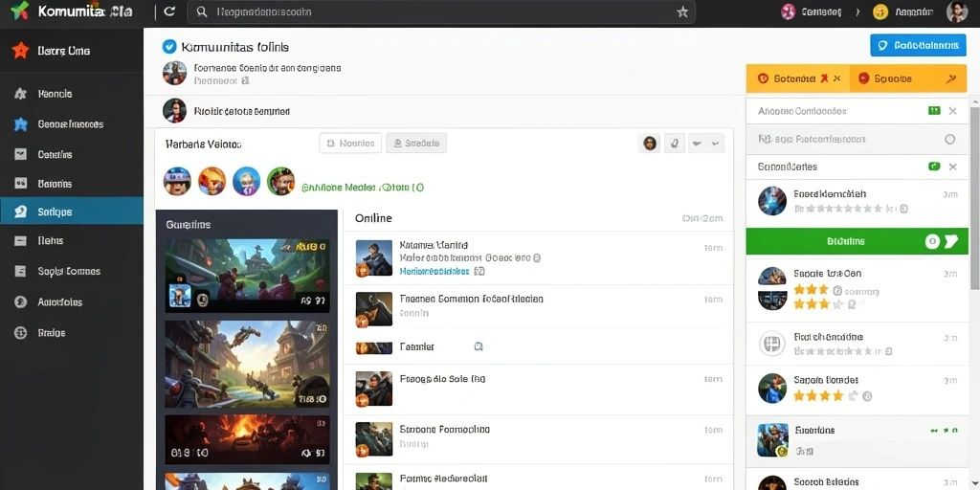The width and height of the screenshot is (980, 490).
Task: Click the blue chat bubble button at top right
Action: 918,45
